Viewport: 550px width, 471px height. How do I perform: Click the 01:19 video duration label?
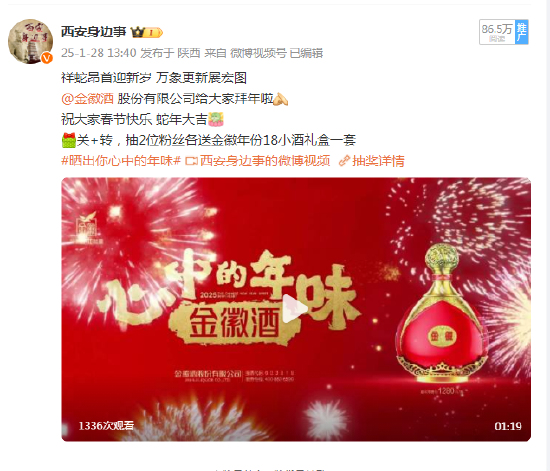(x=508, y=426)
